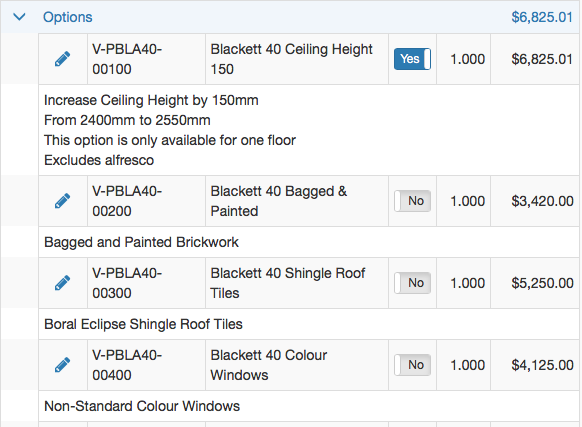Select the Options total $6,825.01 in header
582x427 pixels.
[x=542, y=17]
